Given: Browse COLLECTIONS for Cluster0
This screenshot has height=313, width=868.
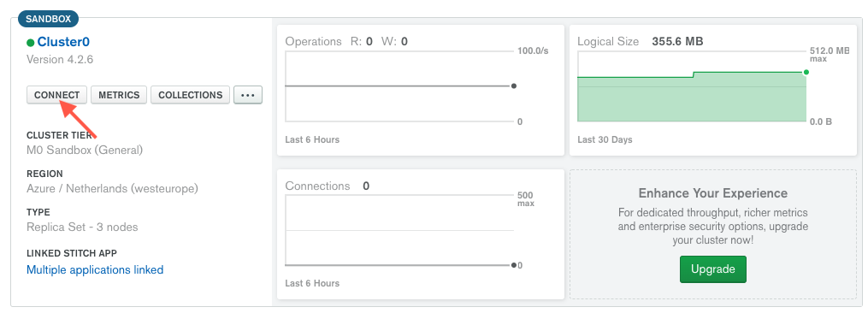Looking at the screenshot, I should [x=191, y=95].
